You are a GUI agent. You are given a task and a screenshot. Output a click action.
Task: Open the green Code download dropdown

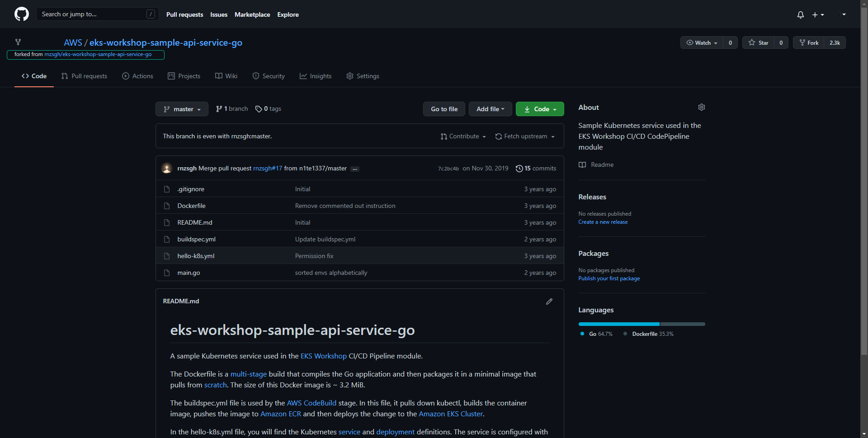[540, 109]
